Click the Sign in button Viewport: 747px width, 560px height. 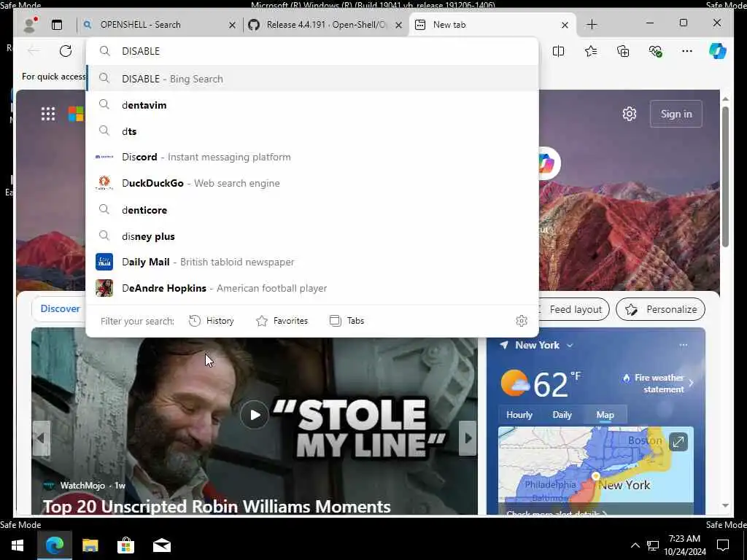[x=676, y=114]
